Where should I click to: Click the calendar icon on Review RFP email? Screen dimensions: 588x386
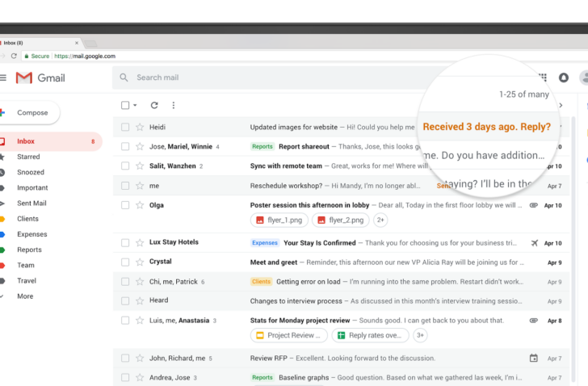click(534, 359)
